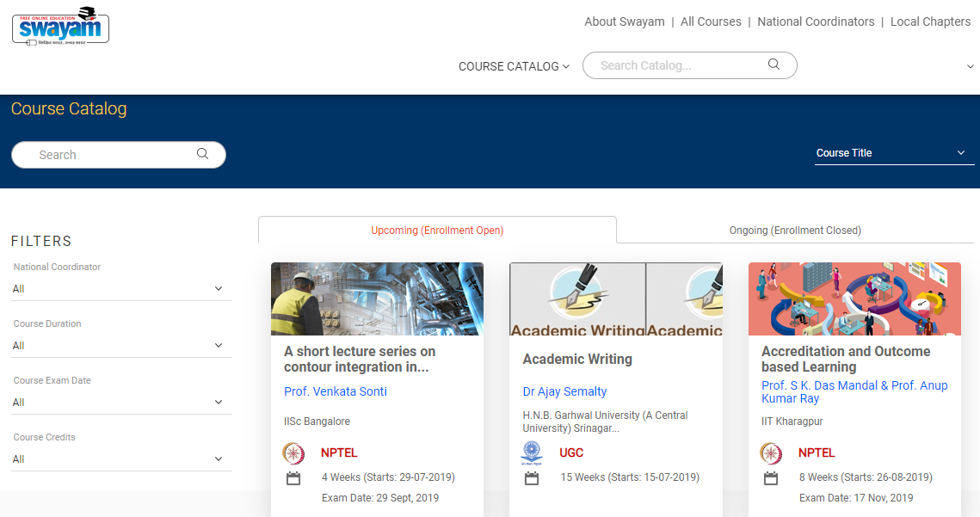Open the Course Title sort dropdown

pyautogui.click(x=892, y=153)
